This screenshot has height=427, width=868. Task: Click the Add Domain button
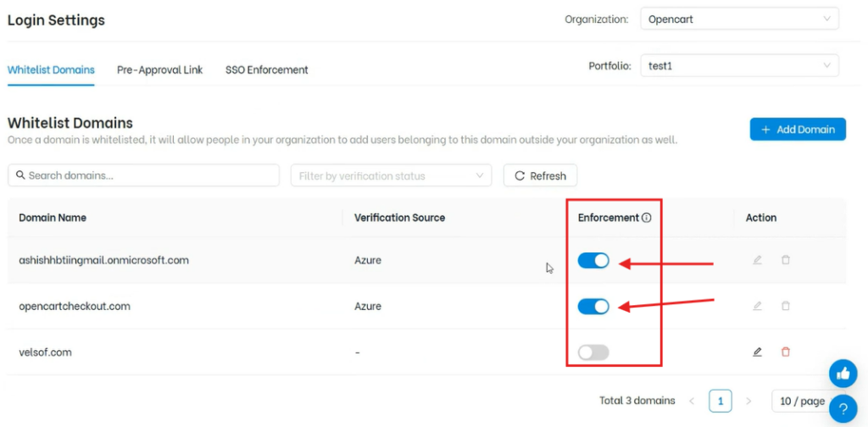point(798,130)
